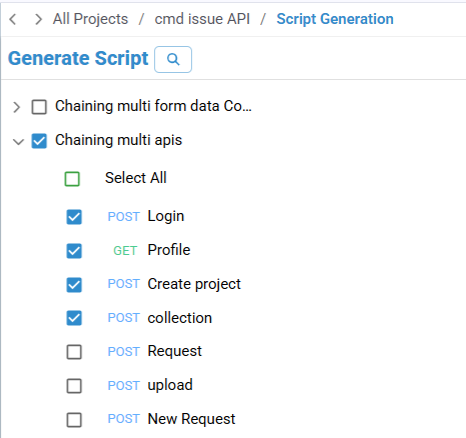Select the New Request checkbox

pos(74,420)
